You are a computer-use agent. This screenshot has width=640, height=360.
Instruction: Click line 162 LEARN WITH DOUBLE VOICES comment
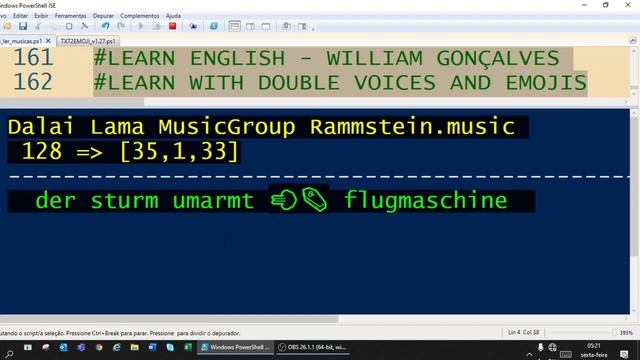click(x=340, y=83)
